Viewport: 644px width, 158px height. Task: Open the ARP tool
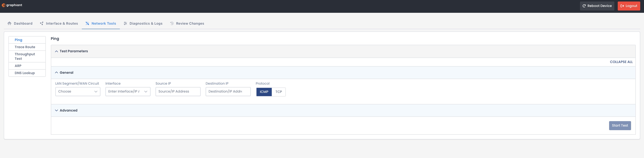[x=27, y=66]
